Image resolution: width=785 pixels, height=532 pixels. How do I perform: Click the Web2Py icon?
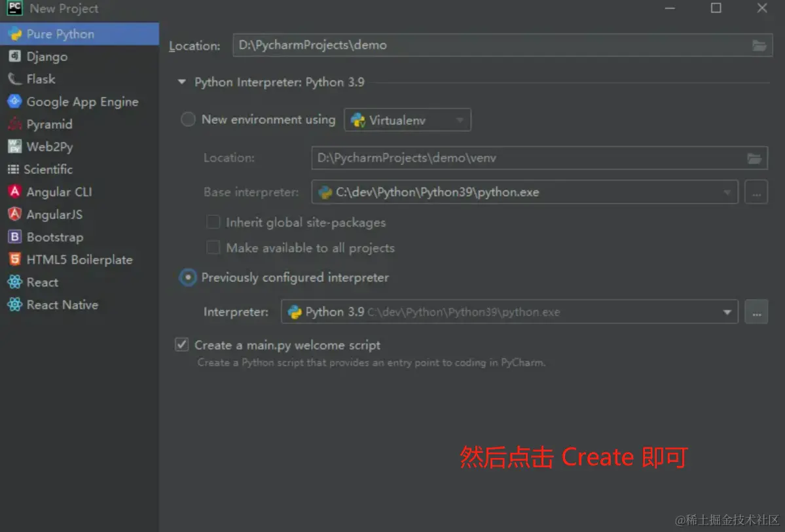14,146
